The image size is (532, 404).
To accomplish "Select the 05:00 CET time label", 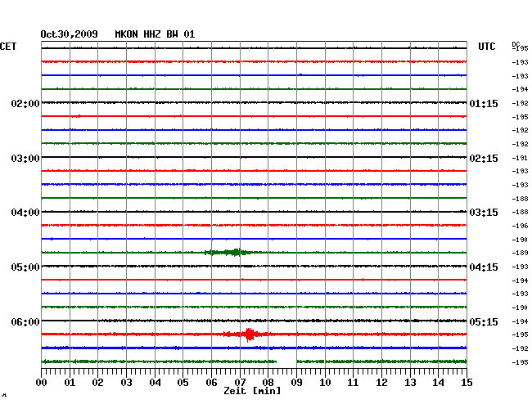I will pyautogui.click(x=25, y=267).
